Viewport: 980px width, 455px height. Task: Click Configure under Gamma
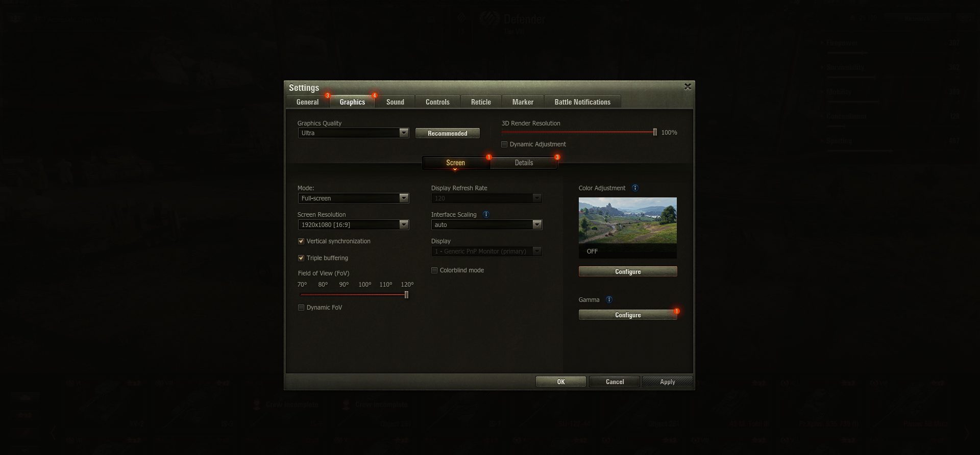tap(628, 315)
